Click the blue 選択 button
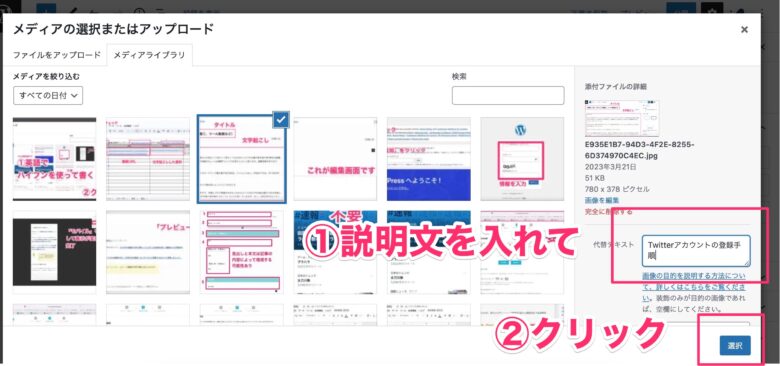The height and width of the screenshot is (366, 780). (x=735, y=346)
